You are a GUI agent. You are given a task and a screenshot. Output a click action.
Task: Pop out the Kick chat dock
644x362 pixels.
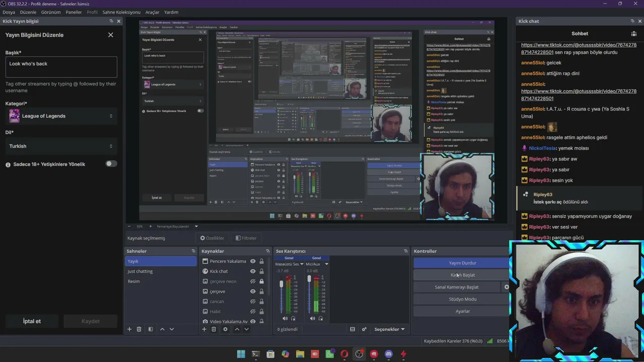632,21
